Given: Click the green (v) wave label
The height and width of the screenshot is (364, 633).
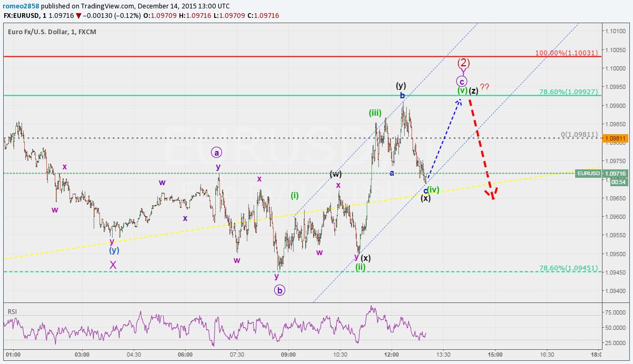Looking at the screenshot, I should [x=462, y=90].
